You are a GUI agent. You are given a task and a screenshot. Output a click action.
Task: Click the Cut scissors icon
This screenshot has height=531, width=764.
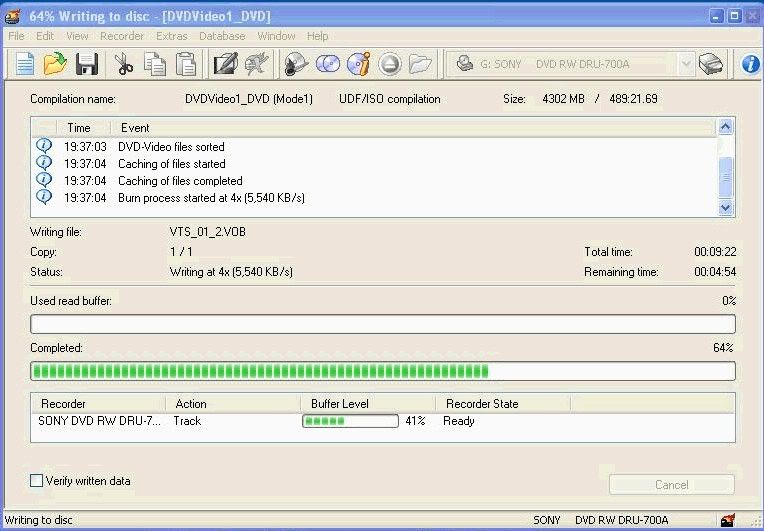(x=124, y=64)
